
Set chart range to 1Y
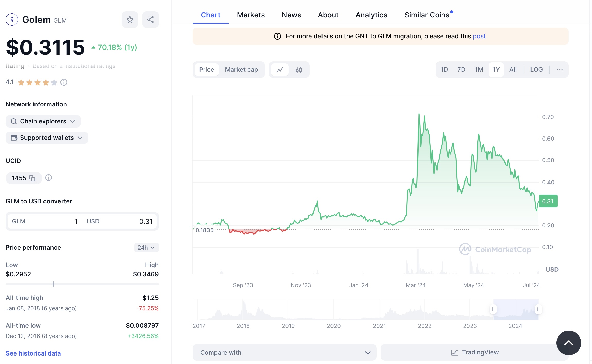(496, 70)
